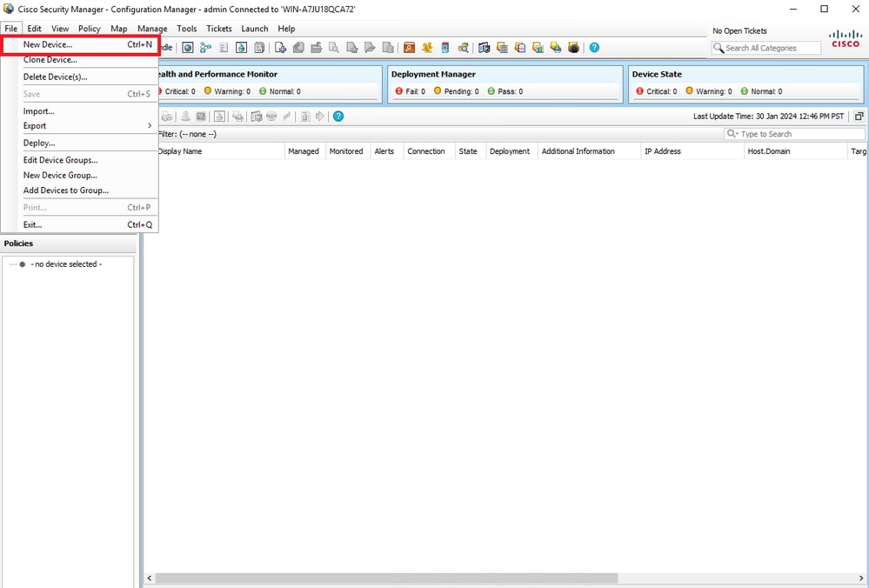Viewport: 869px width, 588px height.
Task: Open the Tickets menu
Action: point(219,28)
